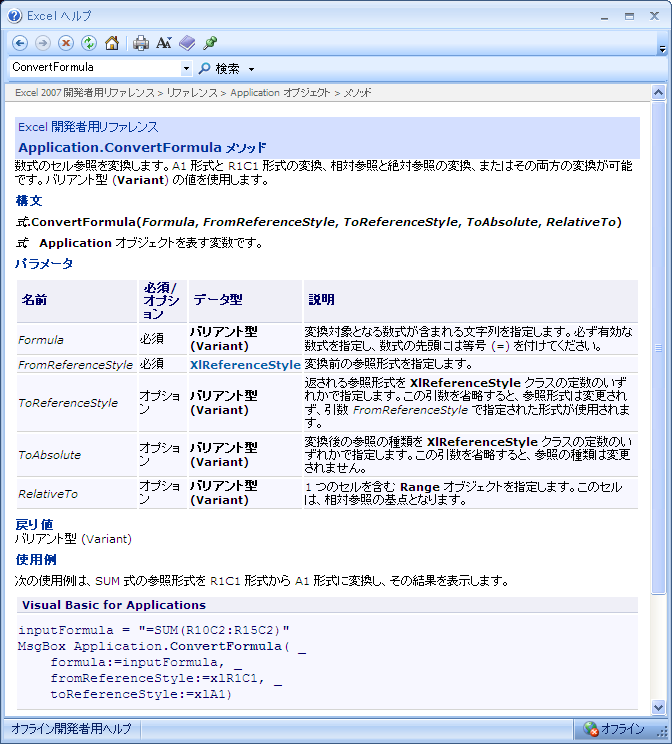This screenshot has width=672, height=744.
Task: Open Excel 2007 開発者用リファレンス breadcrumb
Action: [x=84, y=93]
